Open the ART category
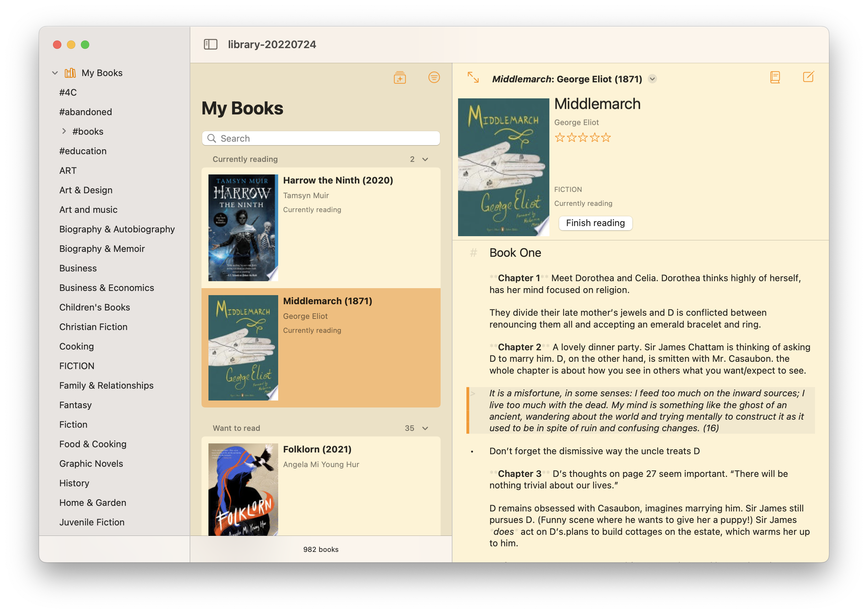868x614 pixels. click(68, 170)
